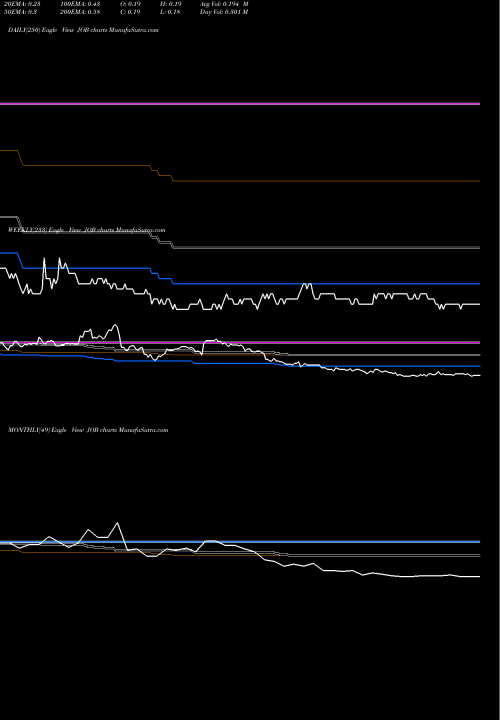The image size is (500, 720).
Task: Click the 100EMA: 0.48 label
Action: (80, 4)
